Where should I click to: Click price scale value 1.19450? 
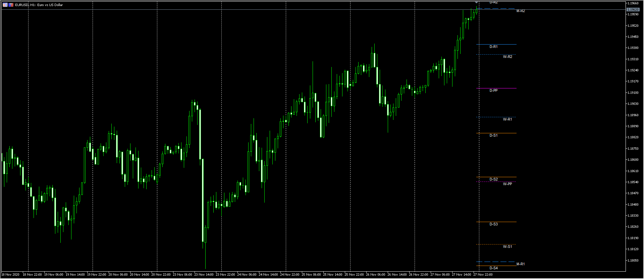[x=633, y=37]
